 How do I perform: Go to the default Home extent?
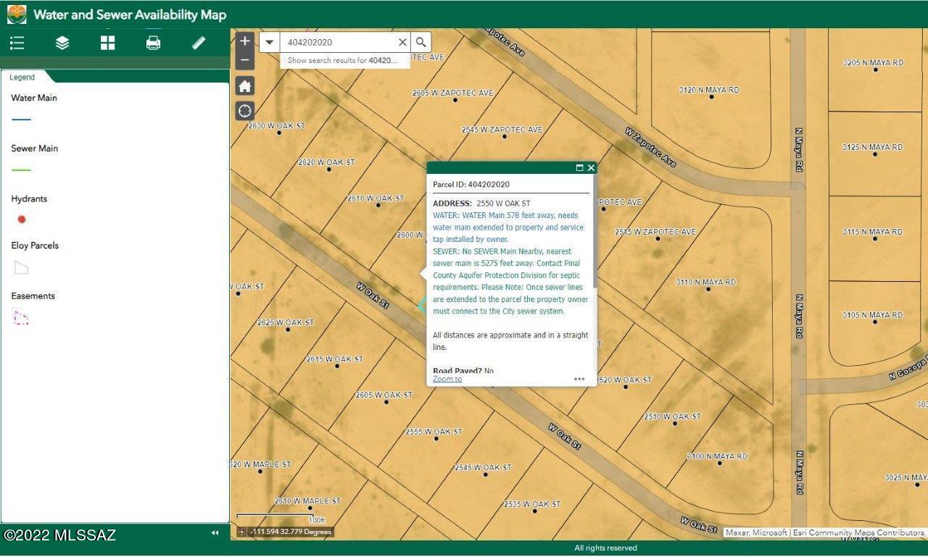point(245,86)
